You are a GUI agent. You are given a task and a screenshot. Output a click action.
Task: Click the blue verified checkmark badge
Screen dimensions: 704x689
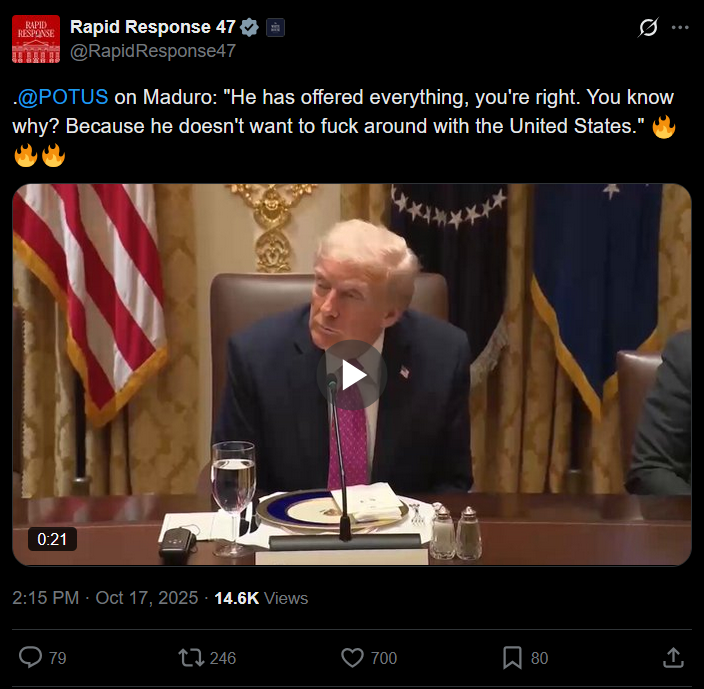click(249, 27)
